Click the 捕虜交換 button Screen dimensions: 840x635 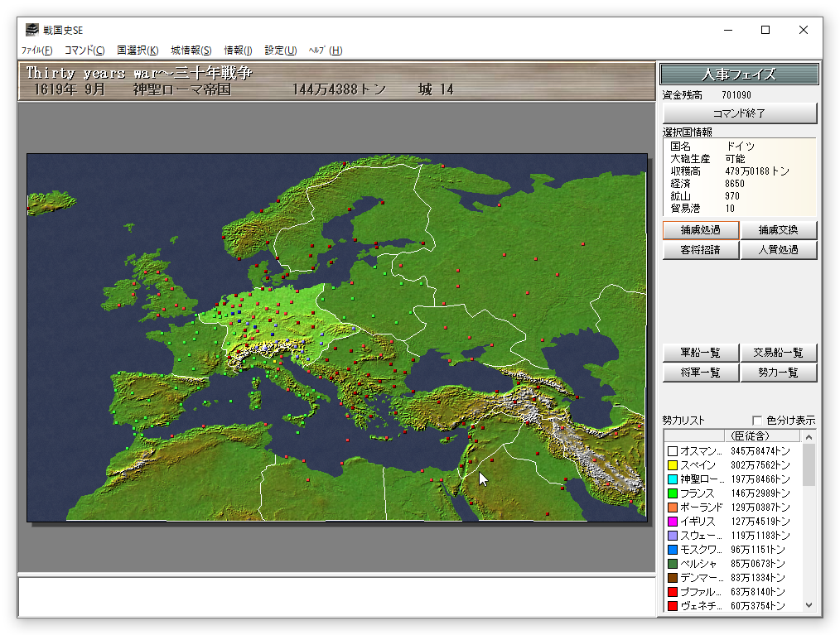(x=778, y=230)
